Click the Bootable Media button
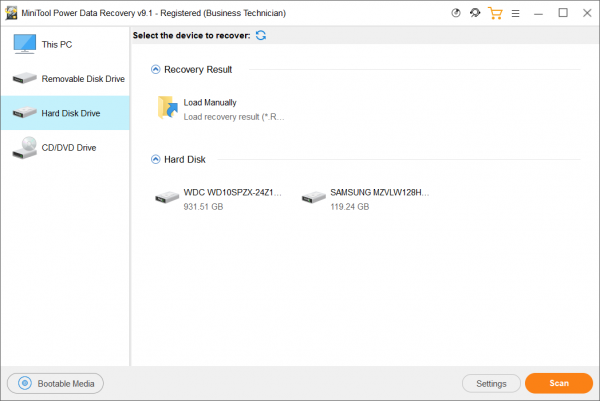 click(x=55, y=383)
